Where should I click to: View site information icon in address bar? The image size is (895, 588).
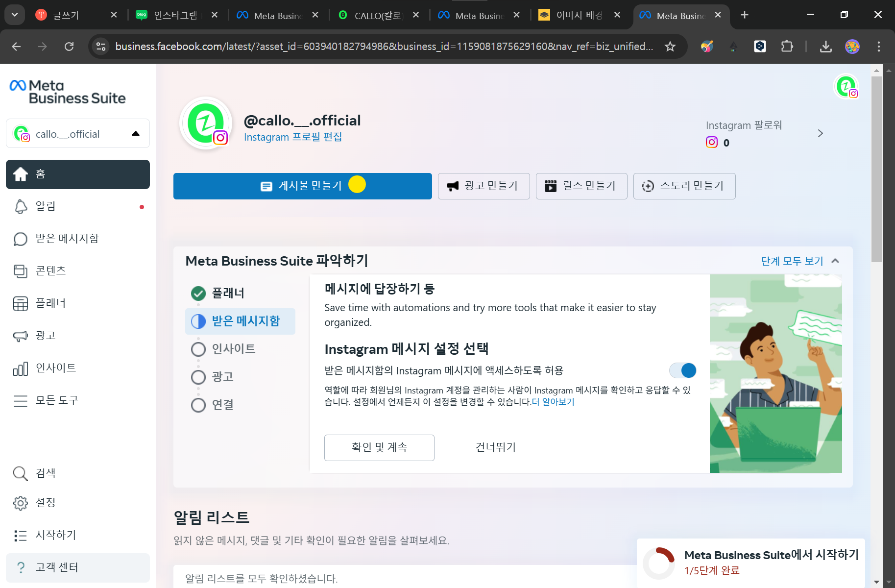point(101,47)
